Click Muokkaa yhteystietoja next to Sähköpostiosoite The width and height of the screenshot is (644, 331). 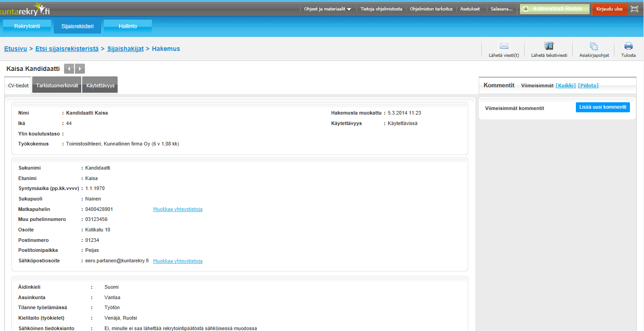click(178, 261)
